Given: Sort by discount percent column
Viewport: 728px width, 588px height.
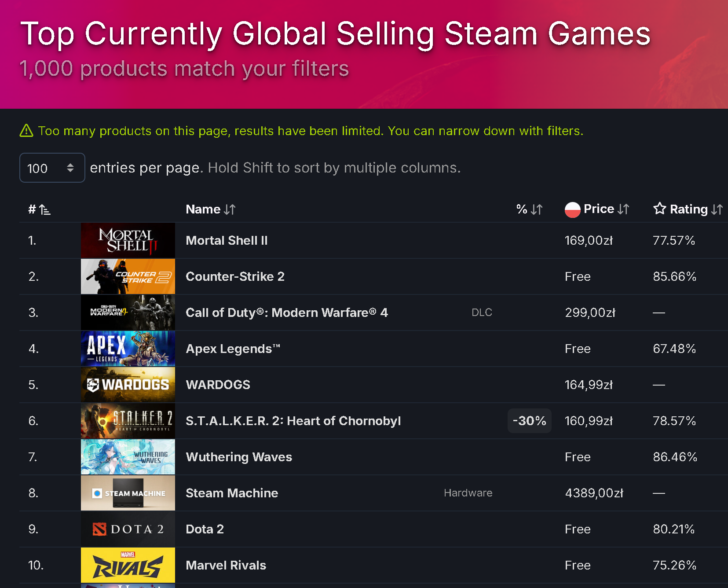Looking at the screenshot, I should tap(529, 209).
